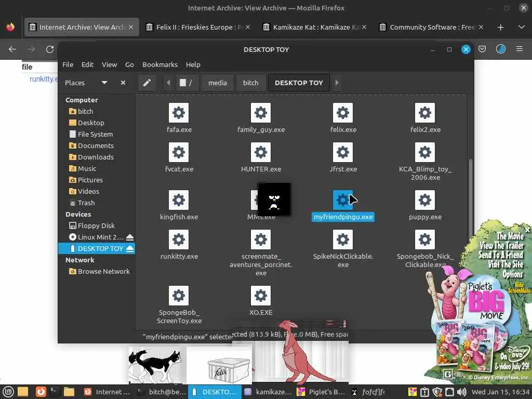Eject the DESKTOP TOY drive
Image resolution: width=532 pixels, height=399 pixels.
click(x=129, y=249)
